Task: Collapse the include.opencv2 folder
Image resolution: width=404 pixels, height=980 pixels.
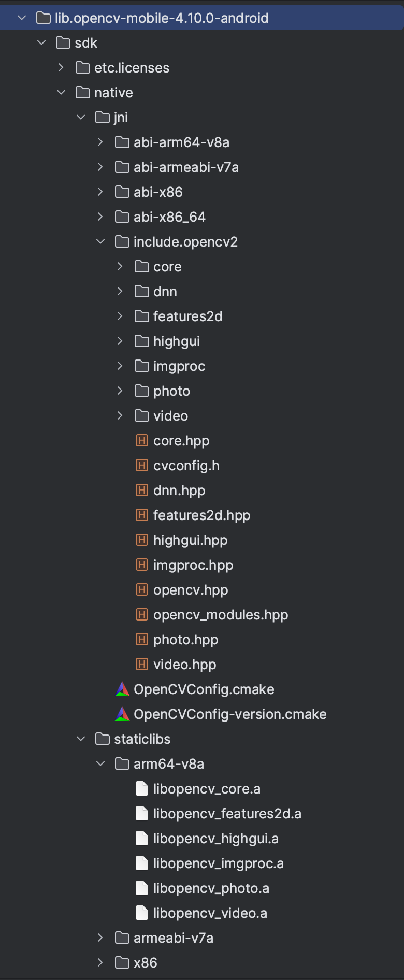Action: 100,241
